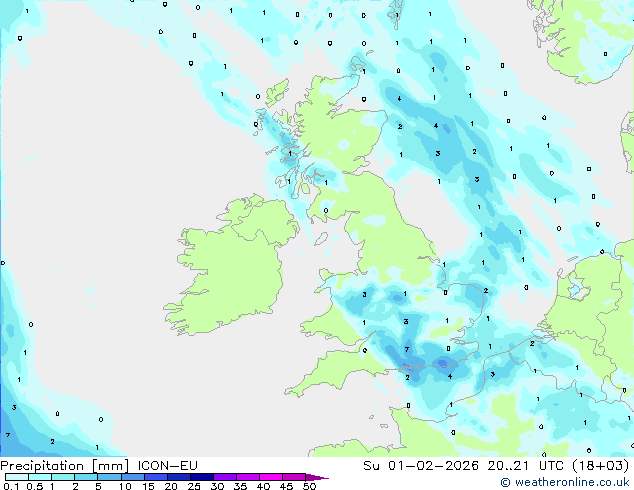Pick the 15–20 mm legend swatch

pyautogui.click(x=156, y=477)
